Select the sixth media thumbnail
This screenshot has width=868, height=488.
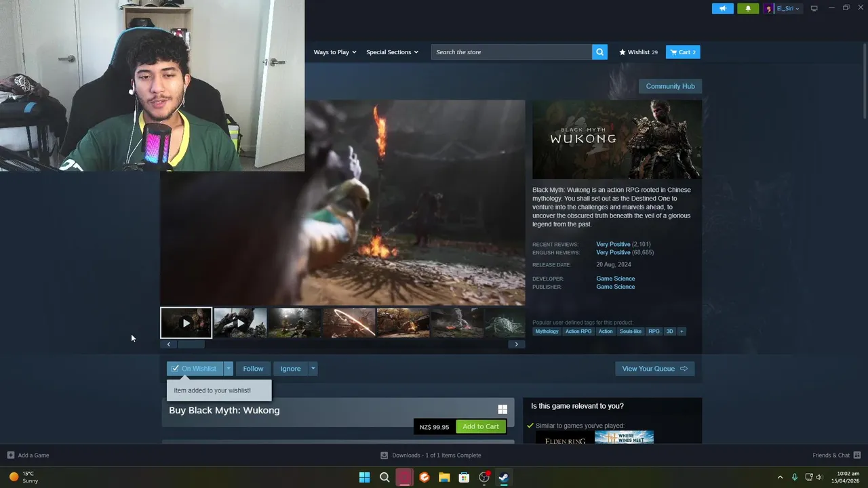pyautogui.click(x=457, y=323)
